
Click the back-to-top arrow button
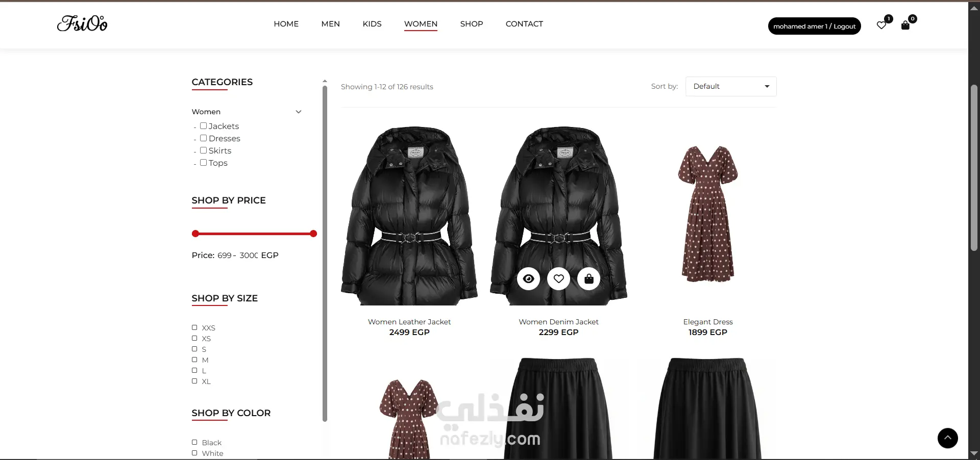tap(948, 438)
